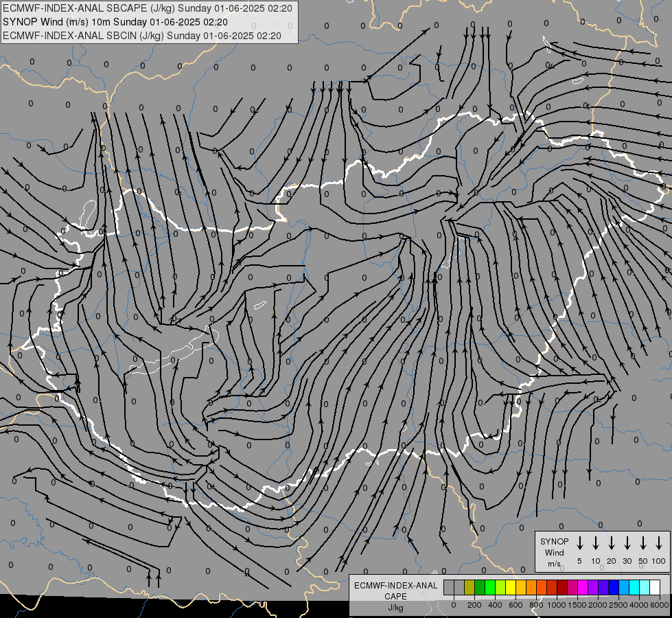Click the 800 tick label on CAPE scale
The height and width of the screenshot is (618, 672).
tap(536, 605)
